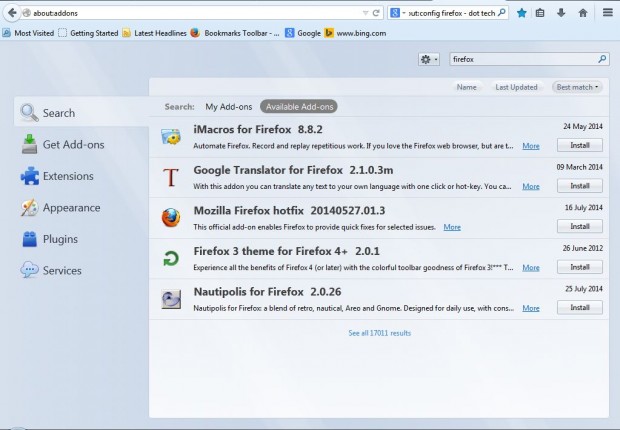Click the iMacros for Firefox 8.8.2 title
Image resolution: width=620 pixels, height=430 pixels.
click(x=258, y=129)
